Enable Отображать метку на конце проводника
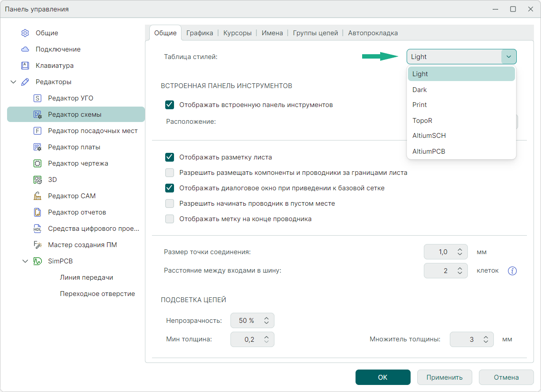541x392 pixels. tap(170, 219)
